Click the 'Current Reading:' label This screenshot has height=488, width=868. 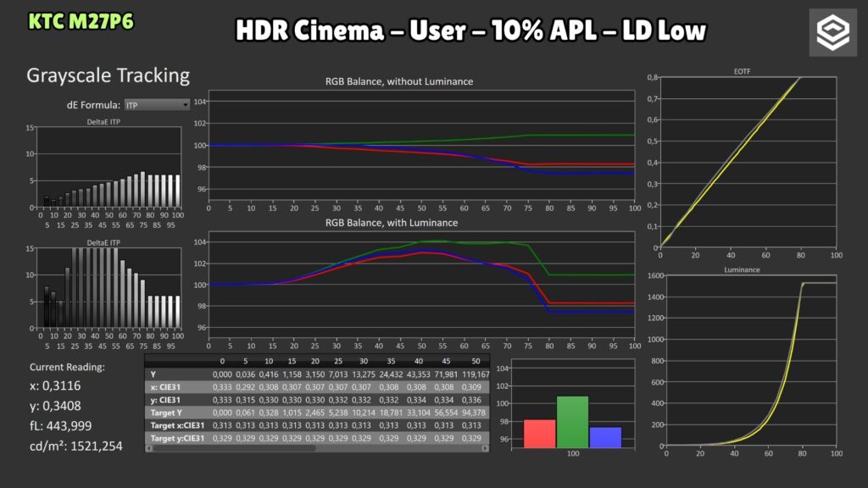67,367
